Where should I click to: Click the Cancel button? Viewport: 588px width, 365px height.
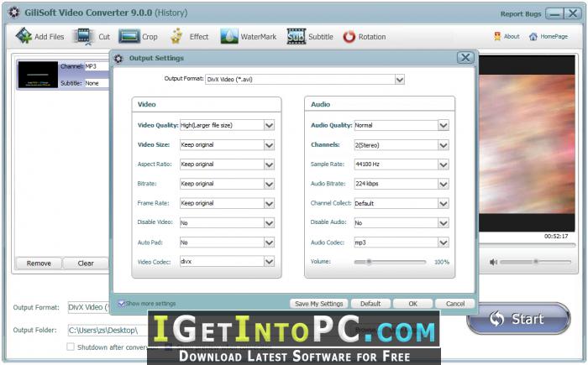click(x=455, y=304)
